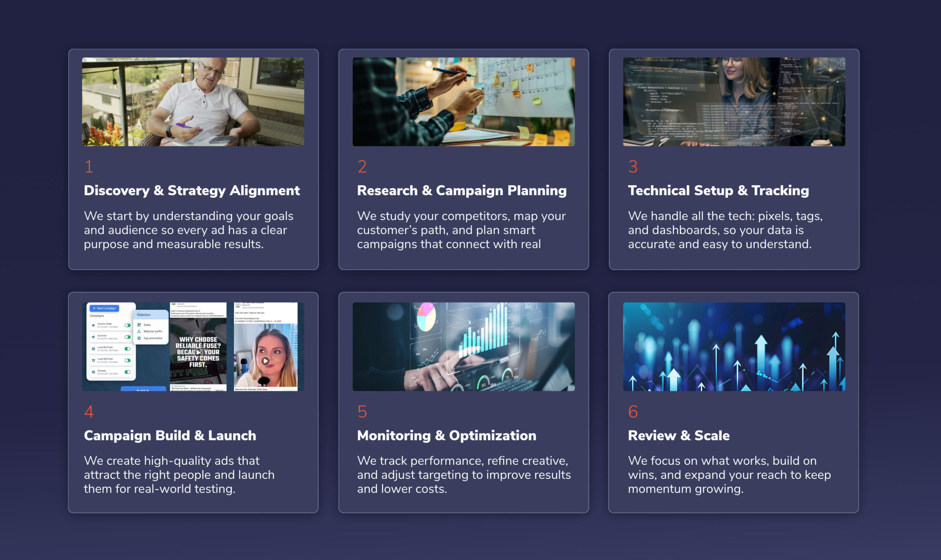Turn off the Sonnets campaign toggle
Screen dimensions: 941x560
pyautogui.click(x=128, y=372)
